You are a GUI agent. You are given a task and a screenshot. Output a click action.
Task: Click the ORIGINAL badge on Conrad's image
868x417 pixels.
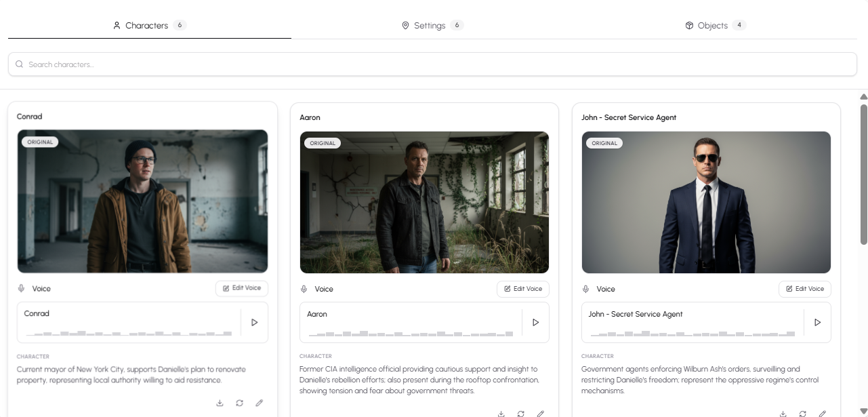(41, 142)
